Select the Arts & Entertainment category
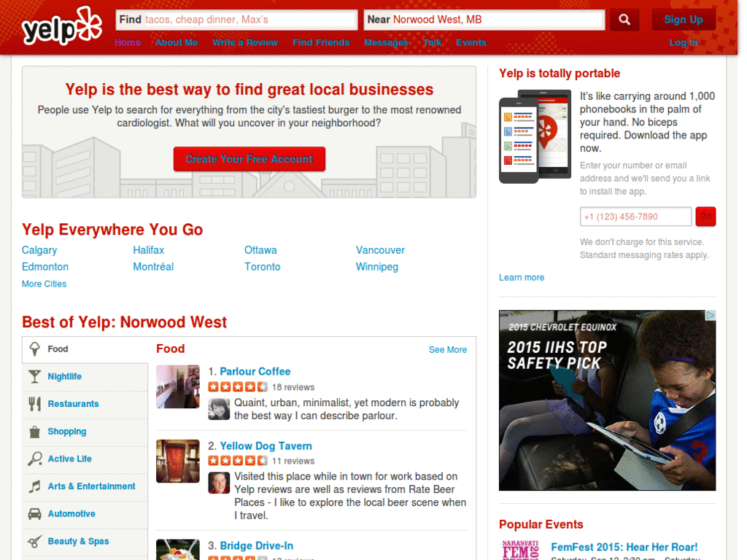 coord(85,486)
